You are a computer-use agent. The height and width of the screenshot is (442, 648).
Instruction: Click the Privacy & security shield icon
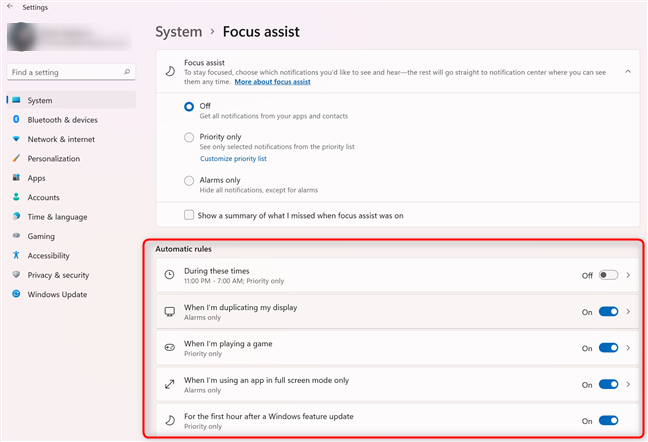point(16,274)
